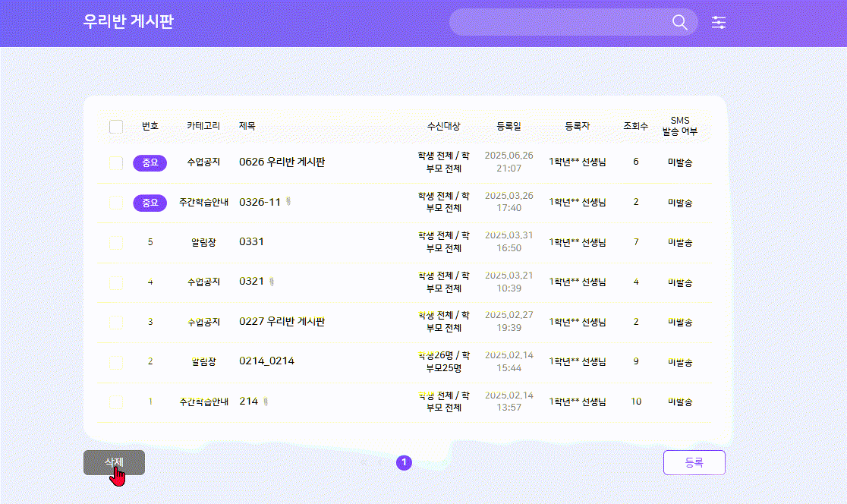Image resolution: width=847 pixels, height=504 pixels.
Task: Select the checkbox for the 0331 post
Action: click(116, 242)
